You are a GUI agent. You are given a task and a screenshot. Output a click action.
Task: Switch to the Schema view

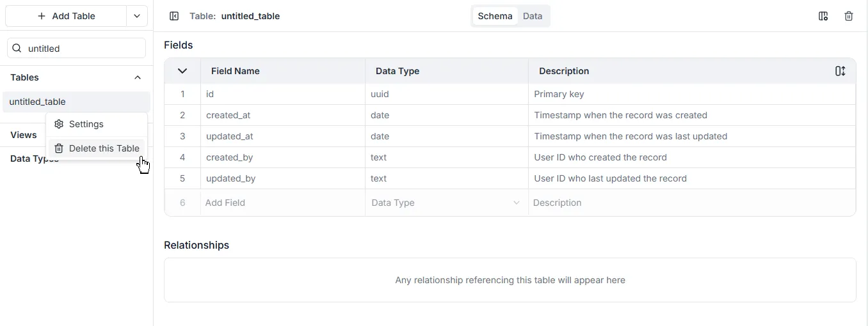click(495, 16)
